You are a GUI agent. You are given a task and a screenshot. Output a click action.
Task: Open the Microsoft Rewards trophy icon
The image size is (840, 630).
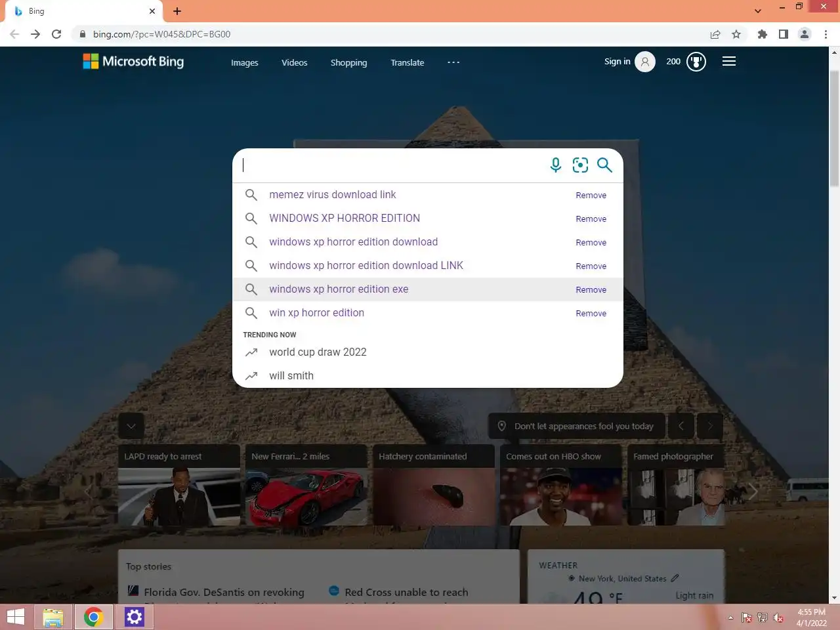pyautogui.click(x=696, y=62)
